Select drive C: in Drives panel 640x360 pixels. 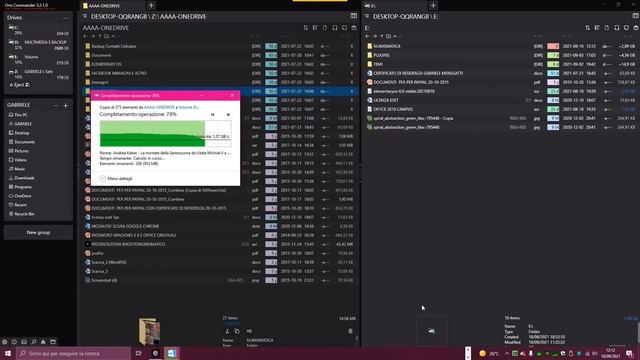coord(38,30)
